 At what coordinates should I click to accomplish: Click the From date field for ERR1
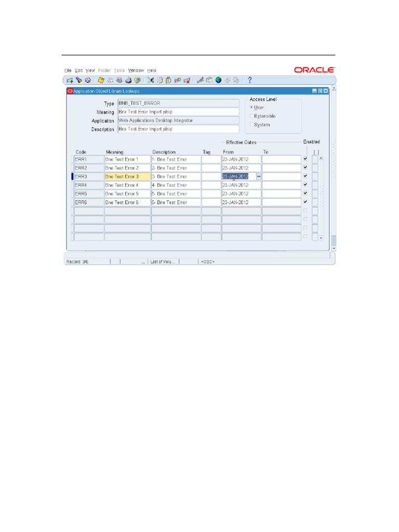[x=242, y=159]
